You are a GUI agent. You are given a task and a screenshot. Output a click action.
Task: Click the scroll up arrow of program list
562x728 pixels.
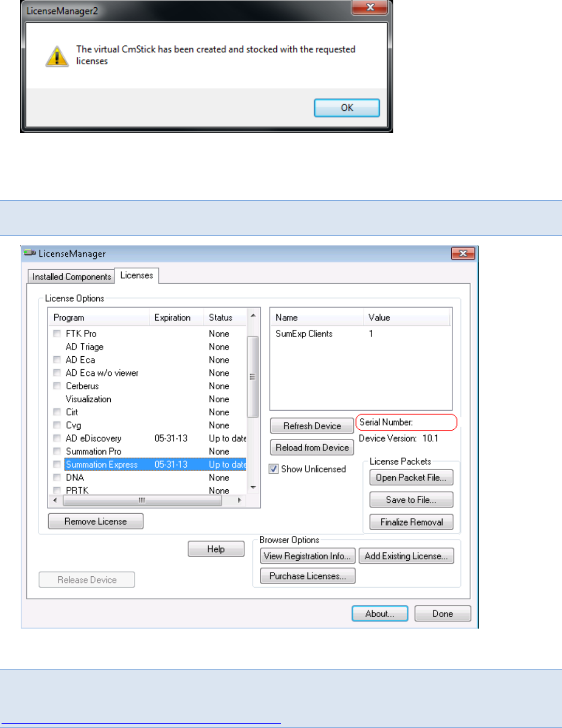tap(253, 315)
